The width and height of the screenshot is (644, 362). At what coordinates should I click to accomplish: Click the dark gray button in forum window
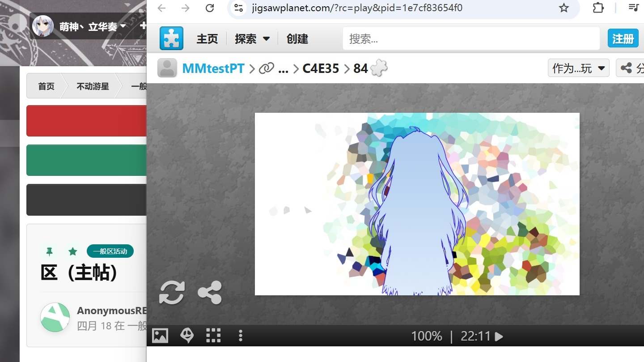87,200
